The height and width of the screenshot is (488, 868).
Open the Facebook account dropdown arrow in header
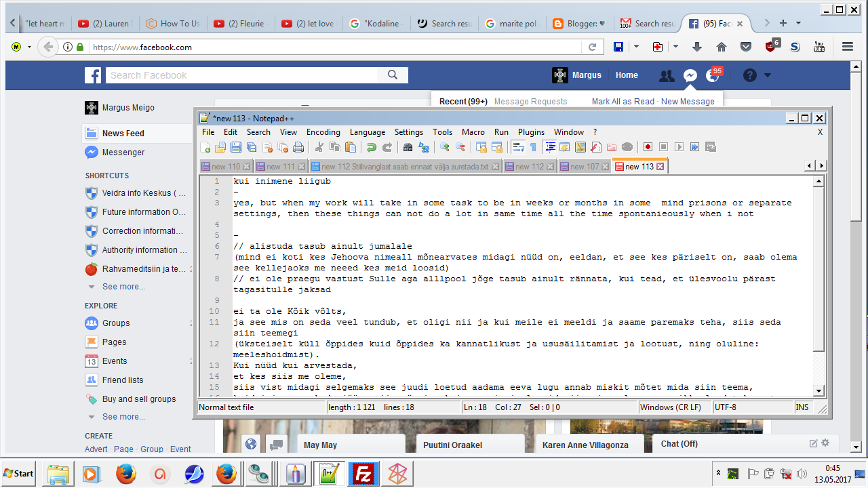tap(767, 75)
